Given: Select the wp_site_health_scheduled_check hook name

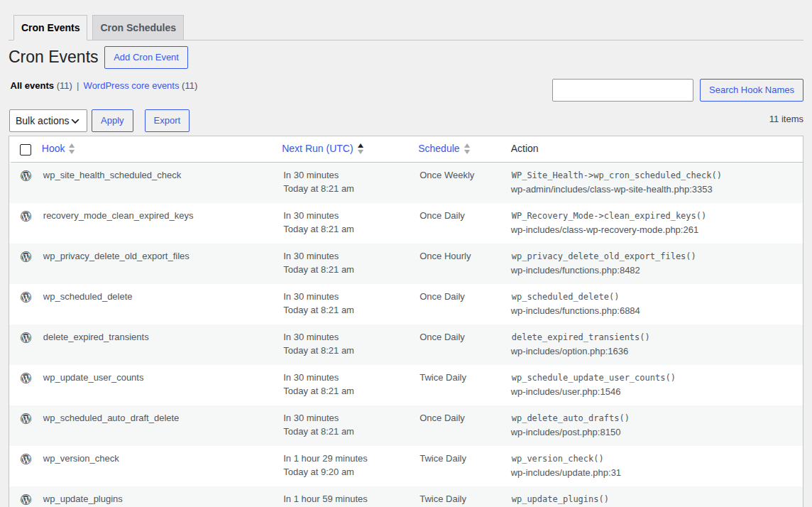Looking at the screenshot, I should coord(112,175).
